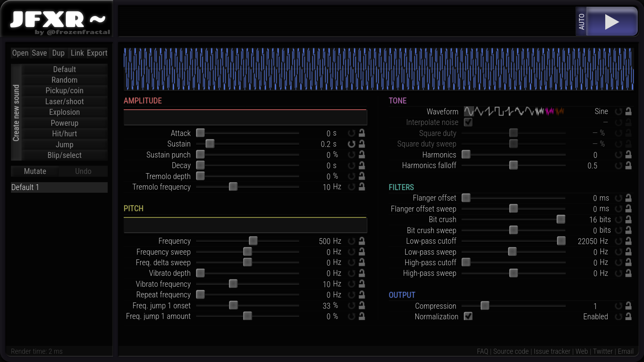Lock the Frequency parameter
Screen dimensions: 644x362
point(362,241)
